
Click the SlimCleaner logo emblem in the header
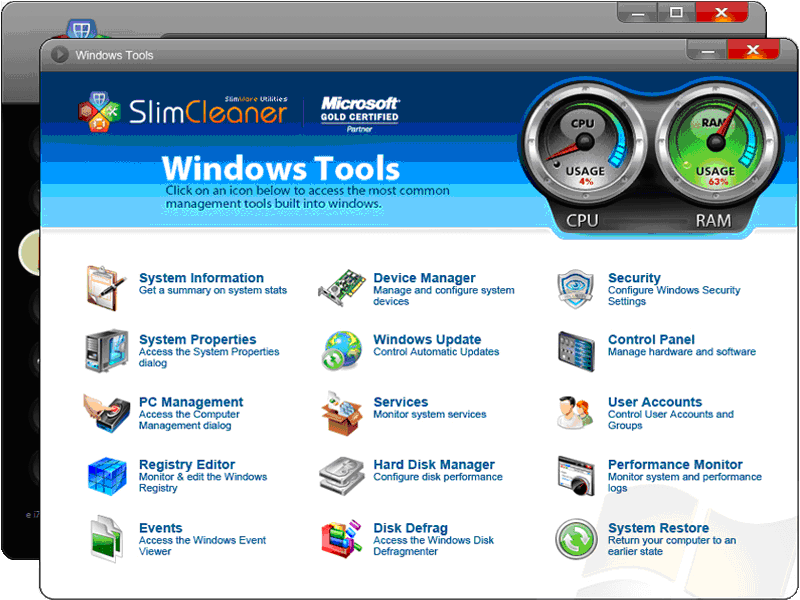99,112
